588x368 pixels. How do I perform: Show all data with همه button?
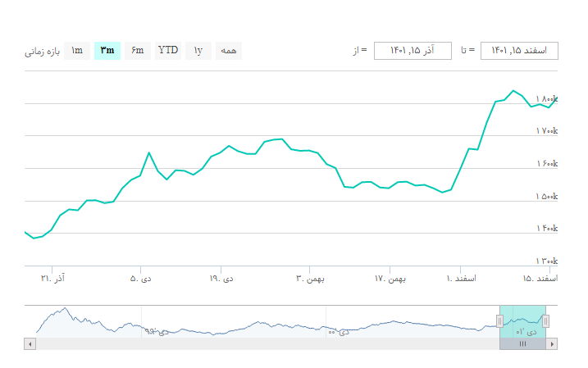point(229,51)
